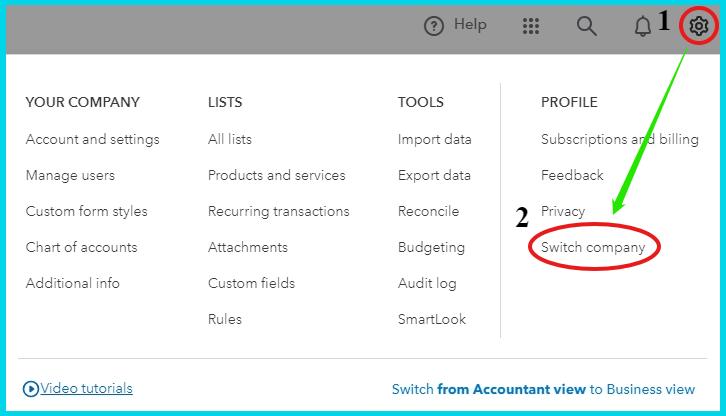View the Audit log
The width and height of the screenshot is (726, 416).
[427, 283]
